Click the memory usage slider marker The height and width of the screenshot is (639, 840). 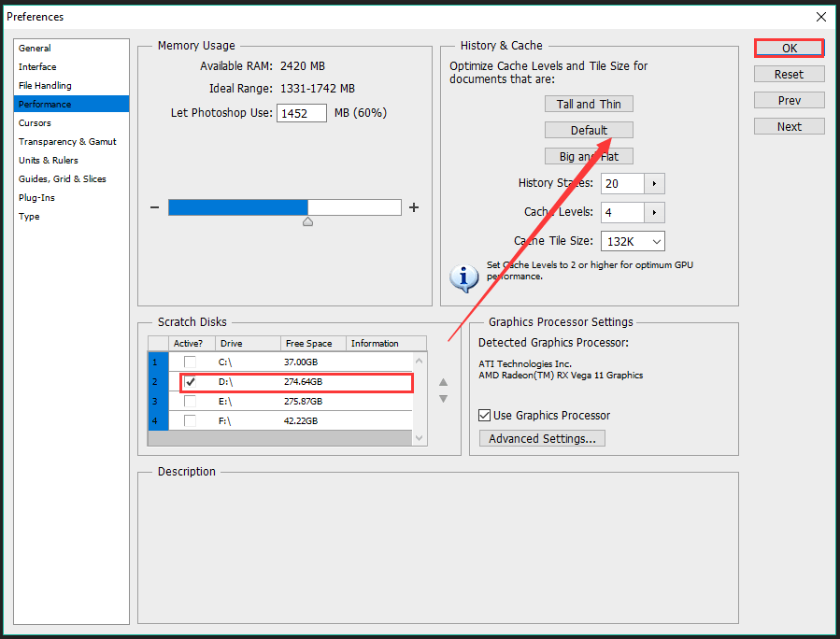click(x=308, y=221)
